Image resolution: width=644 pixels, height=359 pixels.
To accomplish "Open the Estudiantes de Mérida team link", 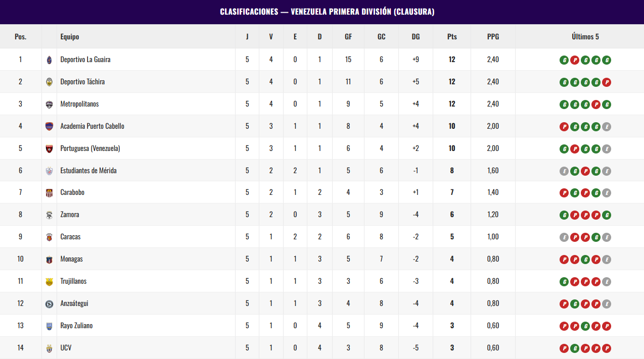I will pyautogui.click(x=88, y=171).
